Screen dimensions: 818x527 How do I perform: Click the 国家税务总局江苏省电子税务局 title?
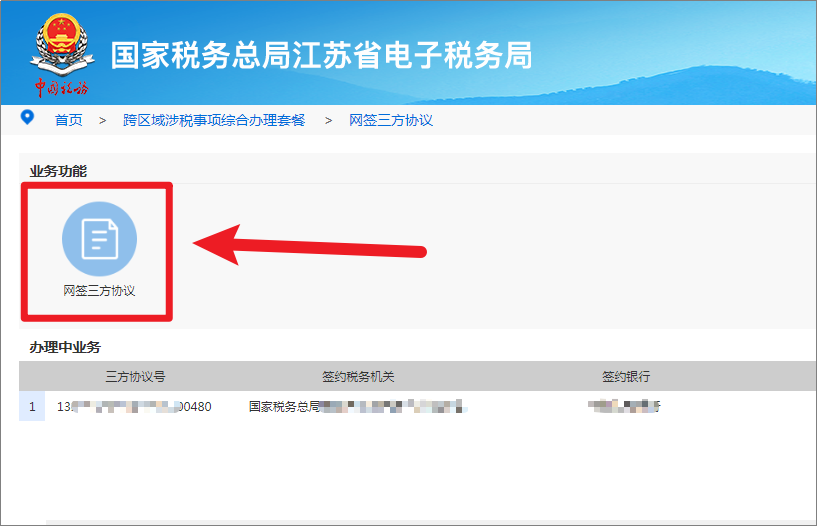click(321, 55)
